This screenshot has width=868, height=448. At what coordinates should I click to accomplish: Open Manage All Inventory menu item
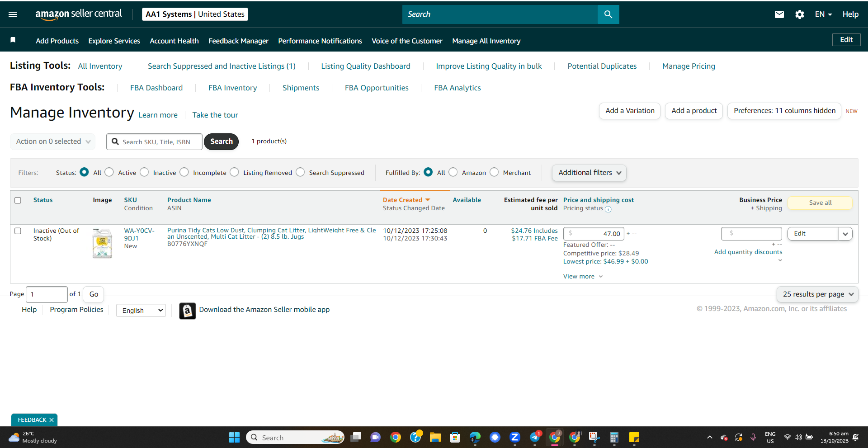point(486,41)
